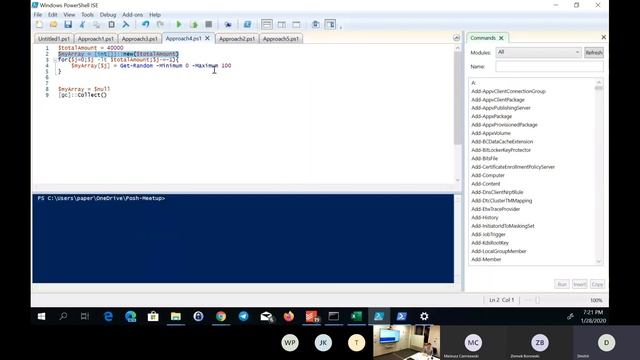Click the Copy button in Commands pane
The image size is (640, 360).
pyautogui.click(x=597, y=284)
